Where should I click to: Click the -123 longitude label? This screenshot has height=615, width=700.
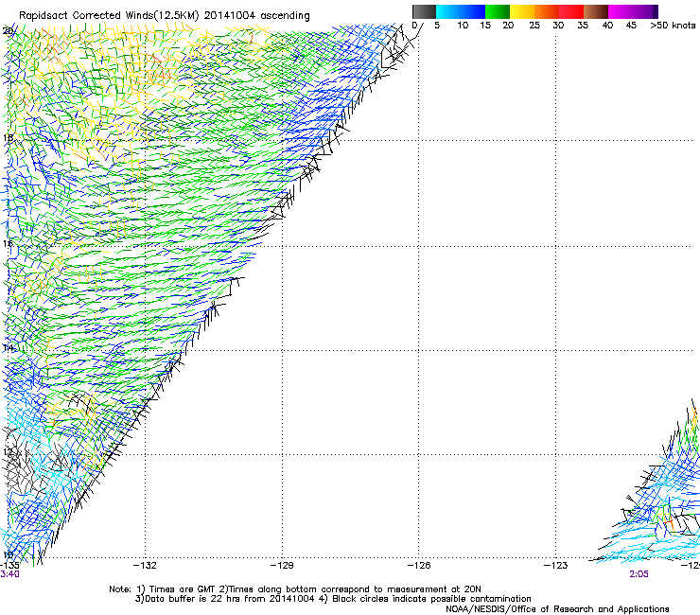(556, 566)
